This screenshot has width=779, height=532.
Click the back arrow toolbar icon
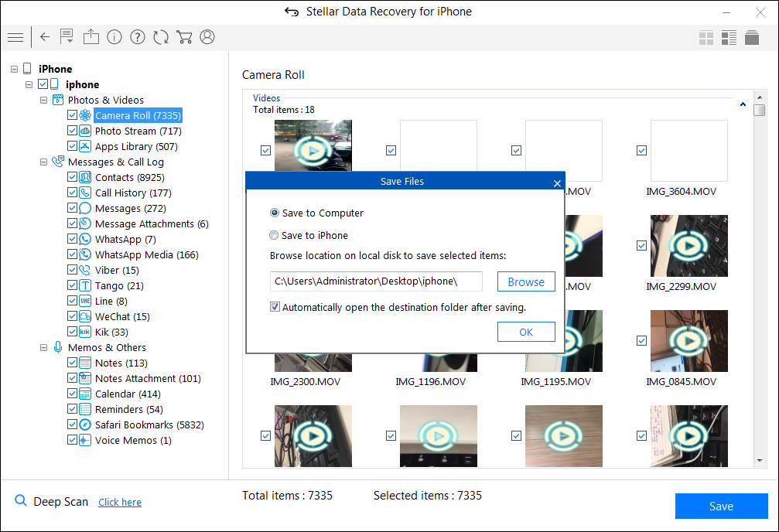tap(45, 37)
